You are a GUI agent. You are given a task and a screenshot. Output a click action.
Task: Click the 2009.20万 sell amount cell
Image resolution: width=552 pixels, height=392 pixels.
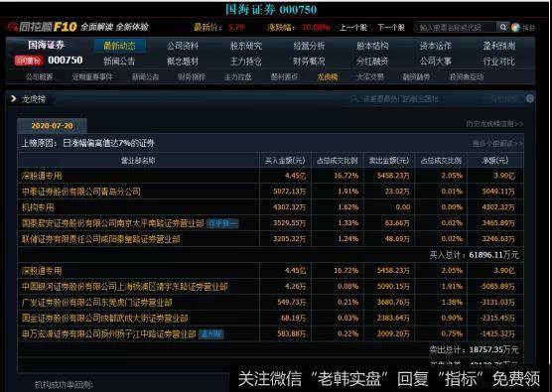point(393,333)
